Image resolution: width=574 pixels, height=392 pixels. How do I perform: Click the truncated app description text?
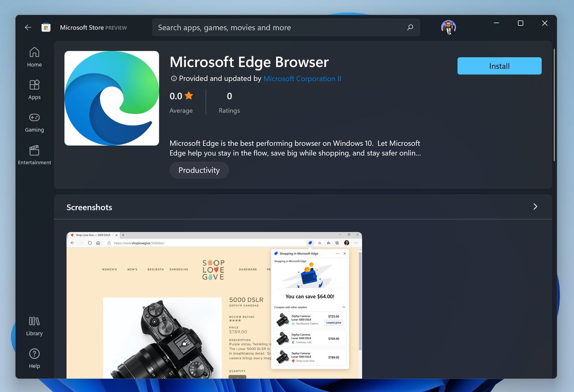(x=295, y=148)
